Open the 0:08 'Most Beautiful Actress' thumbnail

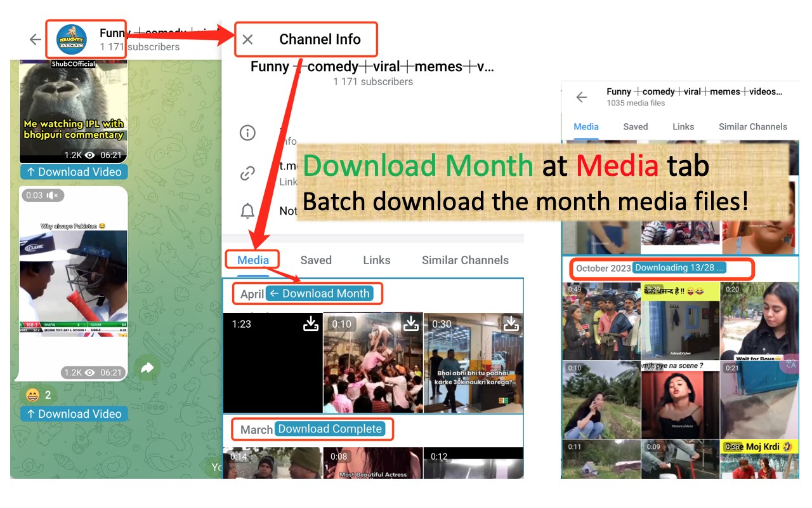coord(373,463)
